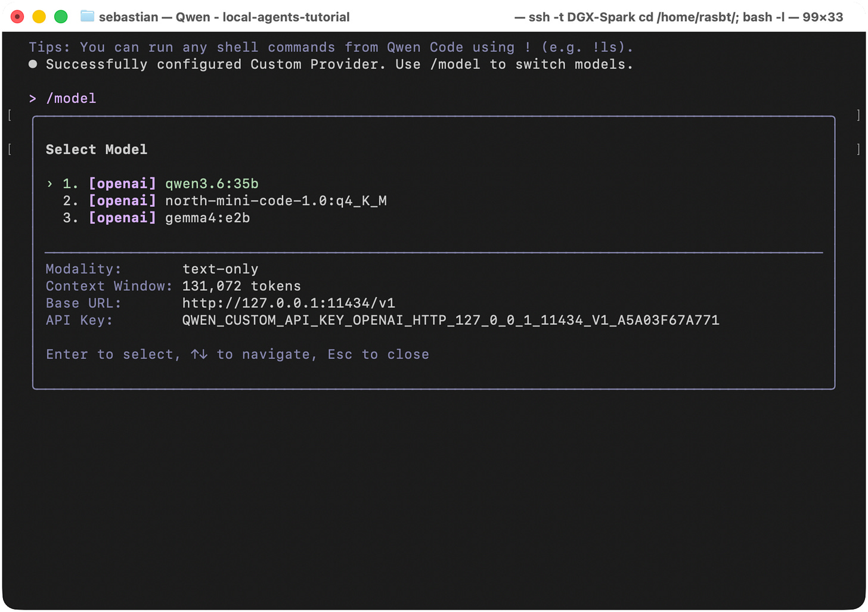Click the text-only modality value

click(220, 269)
